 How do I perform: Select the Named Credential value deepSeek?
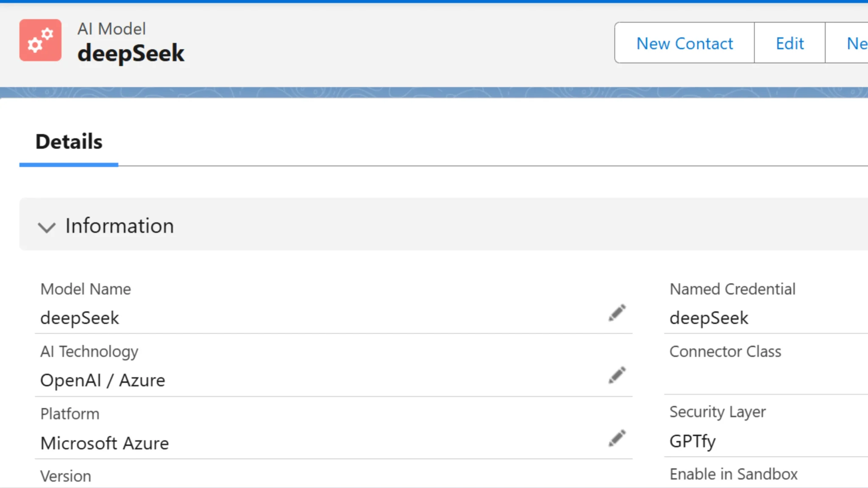[709, 318]
